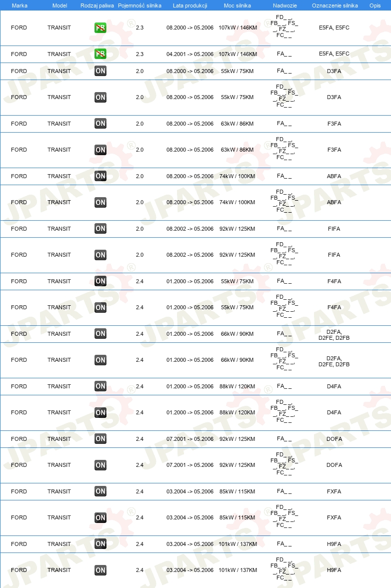Click the first 101kW / 137KM power cell
This screenshot has width=391, height=588.
238,544
